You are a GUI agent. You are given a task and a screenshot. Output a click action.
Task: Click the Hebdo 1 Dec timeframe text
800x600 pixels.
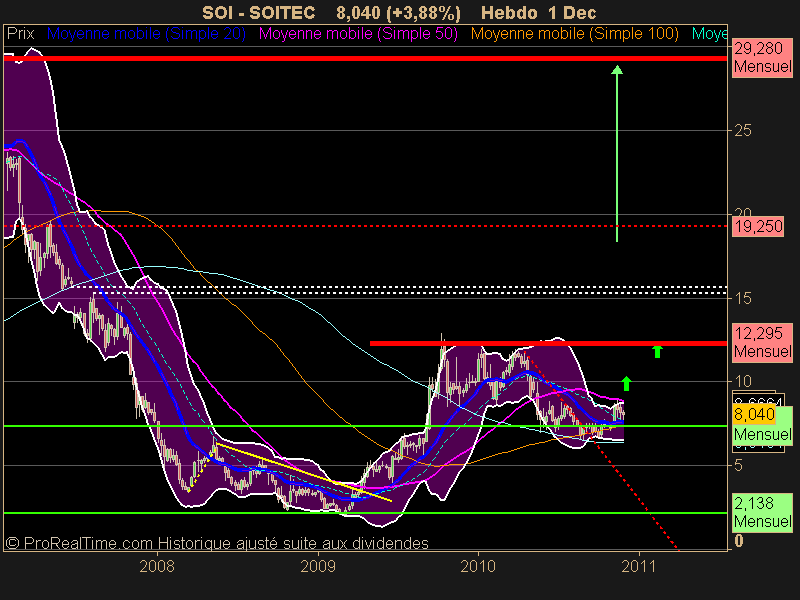click(x=538, y=12)
